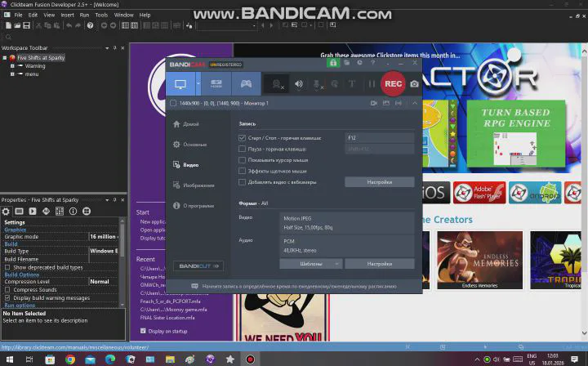The image size is (588, 366).
Task: Click Help question mark toolbar icon
Action: click(90, 25)
